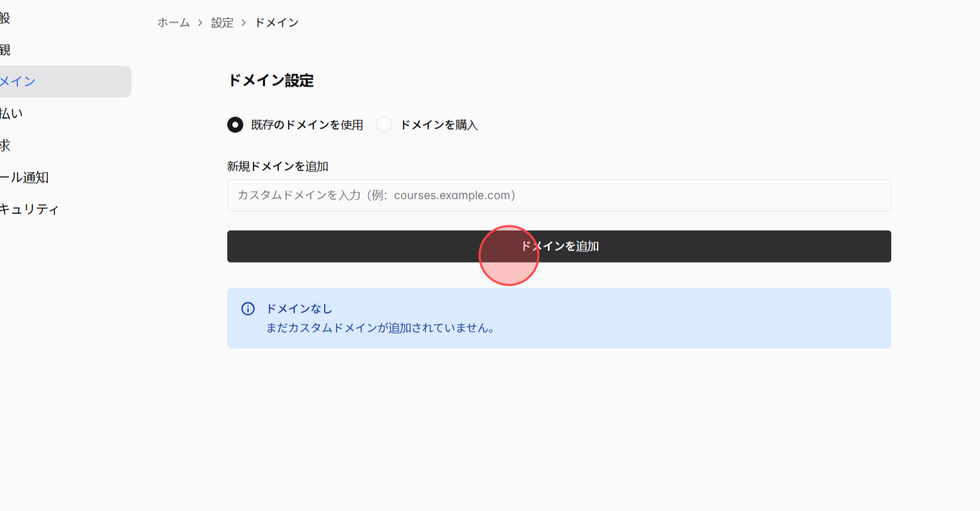The height and width of the screenshot is (511, 980).
Task: Click the 新規ドメインを追加 label
Action: pyautogui.click(x=277, y=166)
